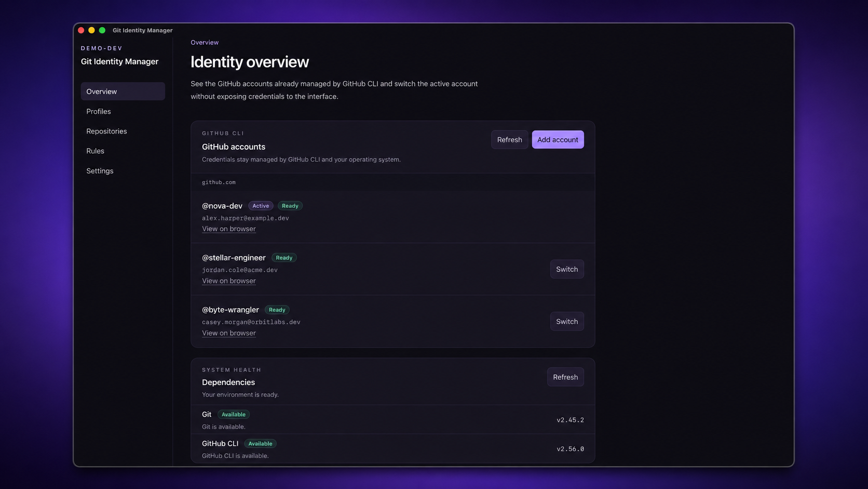Click the text 'Git is available.'
Screen dimensions: 868x489
(224, 427)
